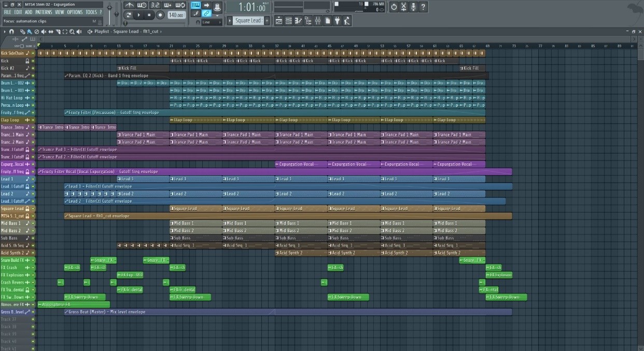This screenshot has height=351, width=644.
Task: Click the one-click audio recording microphone
Action: point(414,7)
